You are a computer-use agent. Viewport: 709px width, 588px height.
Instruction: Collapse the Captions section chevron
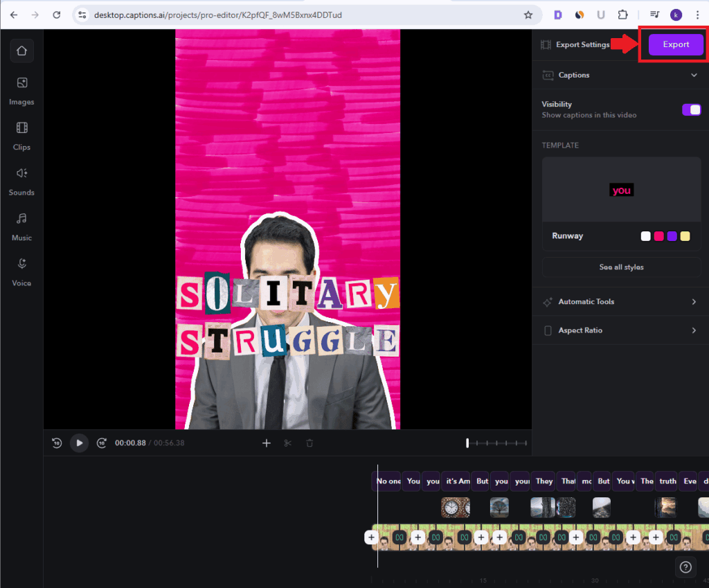[694, 75]
